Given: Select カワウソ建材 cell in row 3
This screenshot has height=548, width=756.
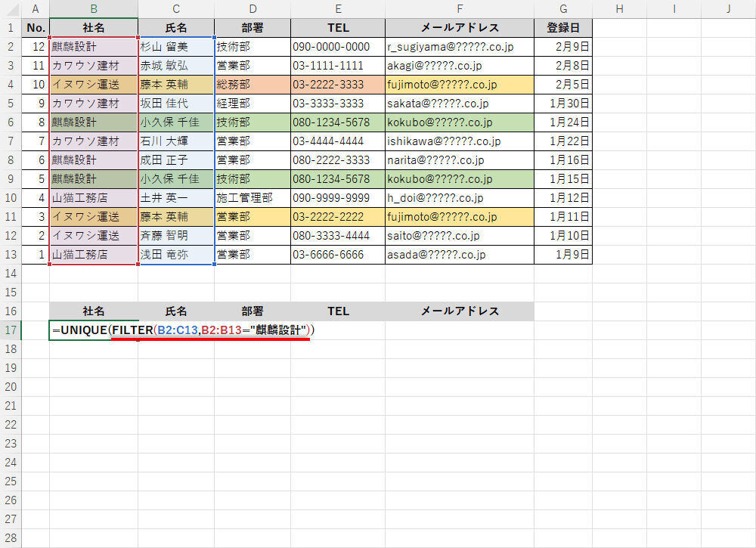Looking at the screenshot, I should [x=94, y=66].
